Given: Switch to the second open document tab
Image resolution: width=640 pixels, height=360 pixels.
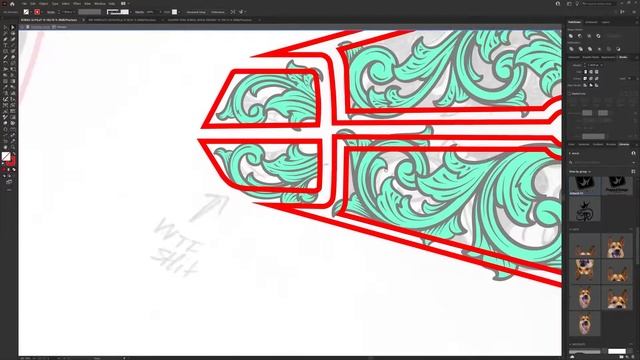Looking at the screenshot, I should tap(122, 20).
